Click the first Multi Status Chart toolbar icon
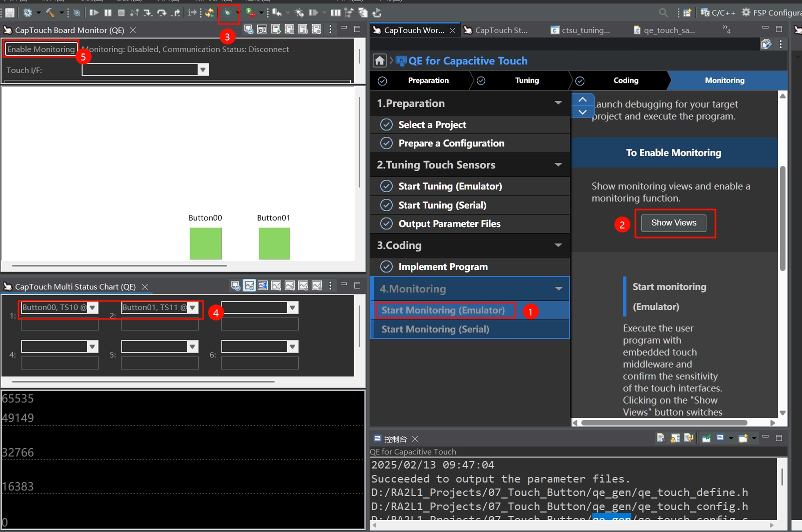802x532 pixels. coord(236,285)
